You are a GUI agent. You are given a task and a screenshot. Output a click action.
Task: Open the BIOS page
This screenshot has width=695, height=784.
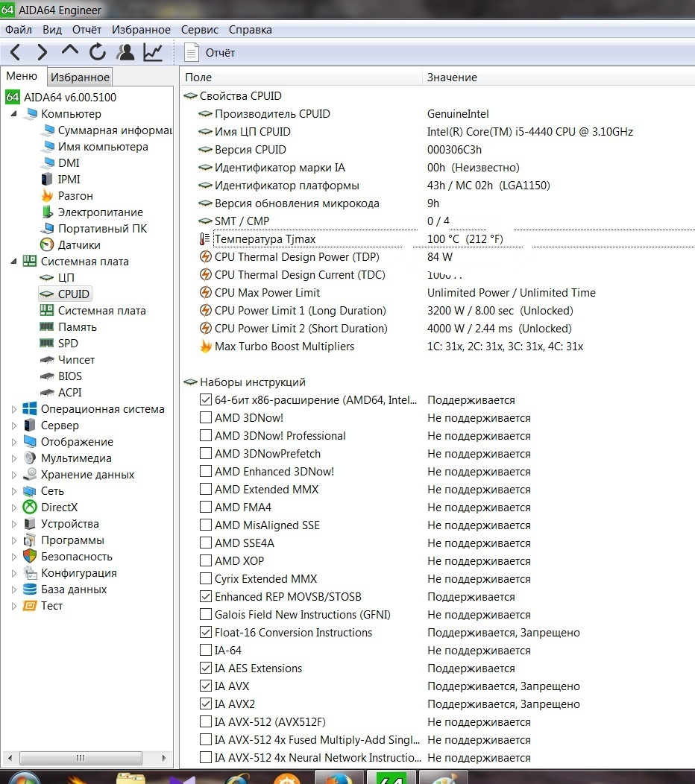pos(60,376)
